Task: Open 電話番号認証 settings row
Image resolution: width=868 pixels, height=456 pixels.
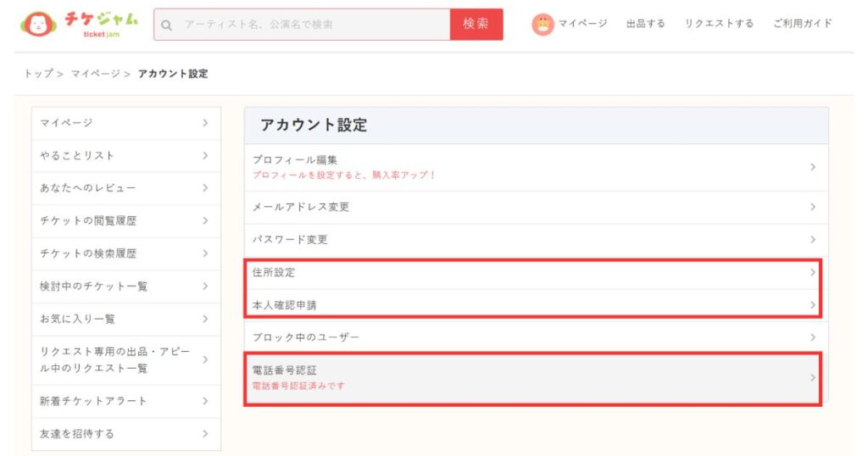Action: (x=536, y=378)
